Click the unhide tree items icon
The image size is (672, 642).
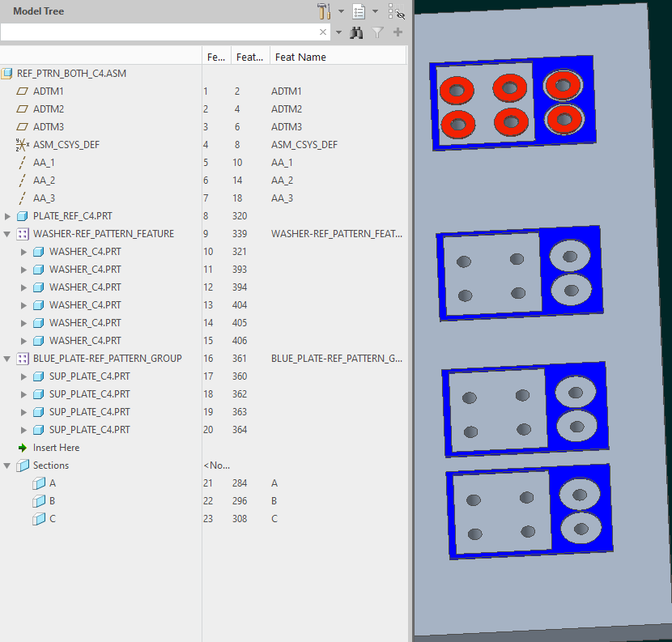tap(396, 11)
